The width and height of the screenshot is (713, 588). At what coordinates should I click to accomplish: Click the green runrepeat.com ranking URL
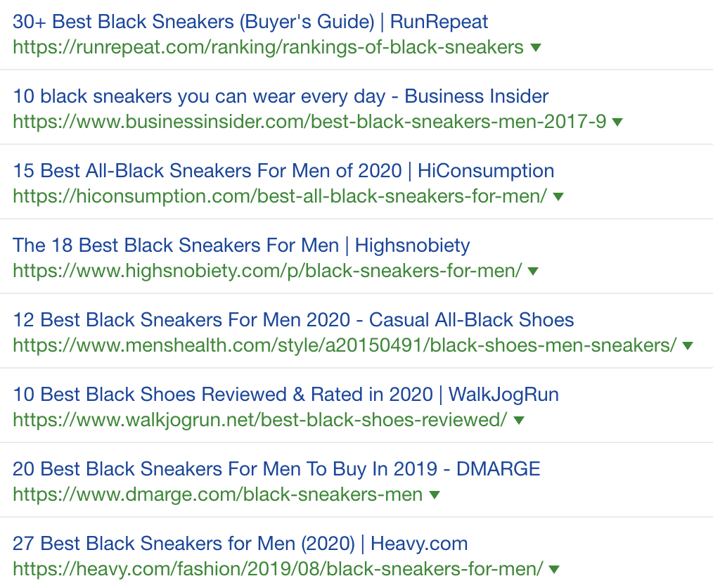[269, 47]
